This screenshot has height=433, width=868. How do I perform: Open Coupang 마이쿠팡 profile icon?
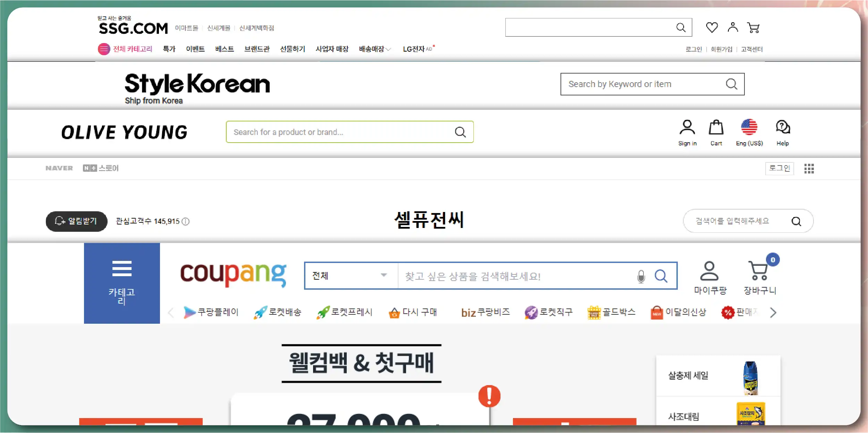click(x=709, y=271)
